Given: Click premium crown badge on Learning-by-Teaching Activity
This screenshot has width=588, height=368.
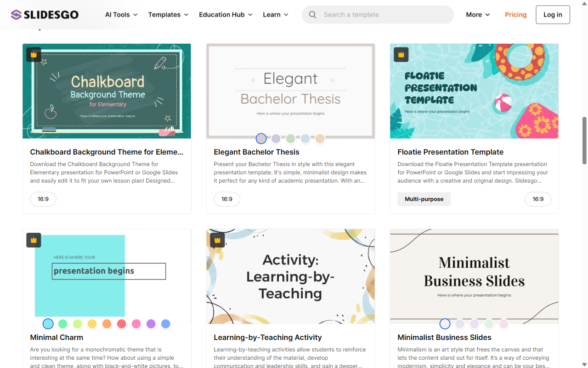Looking at the screenshot, I should coord(217,240).
